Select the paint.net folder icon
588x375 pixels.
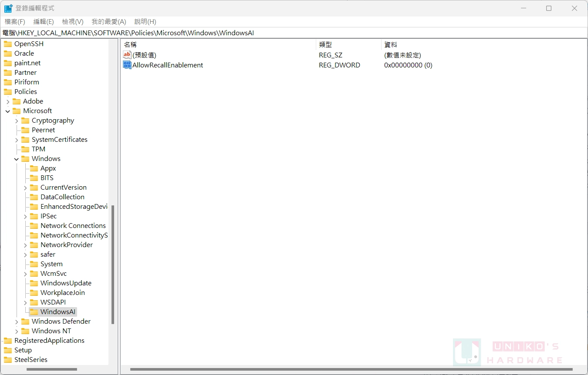coord(8,63)
